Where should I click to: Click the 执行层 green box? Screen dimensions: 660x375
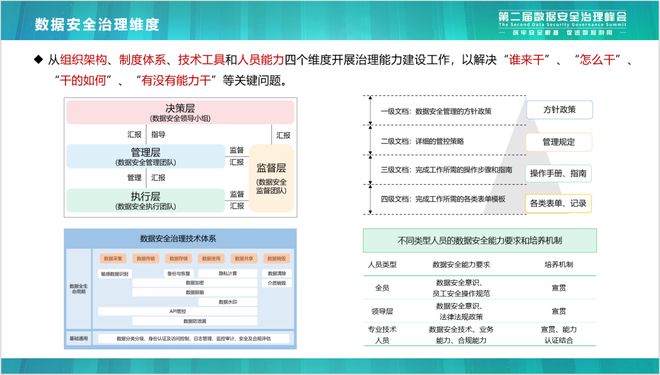point(146,200)
